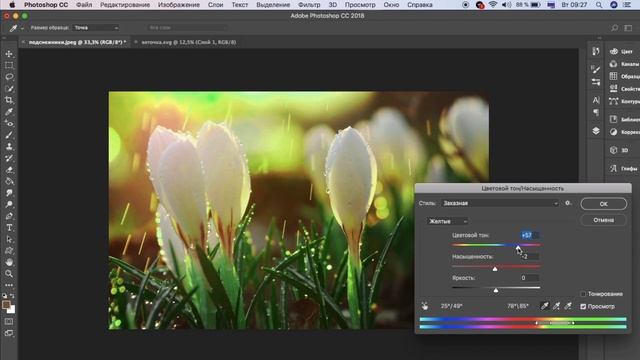640x360 pixels.
Task: Click the Насыщенность saturation slider handle
Action: (x=495, y=269)
